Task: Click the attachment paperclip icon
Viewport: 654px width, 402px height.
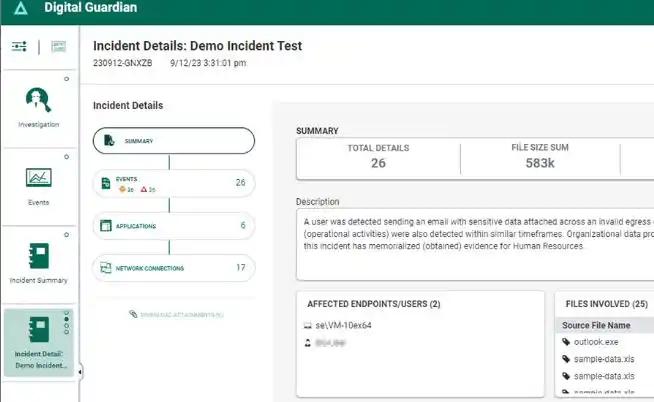Action: pyautogui.click(x=133, y=314)
